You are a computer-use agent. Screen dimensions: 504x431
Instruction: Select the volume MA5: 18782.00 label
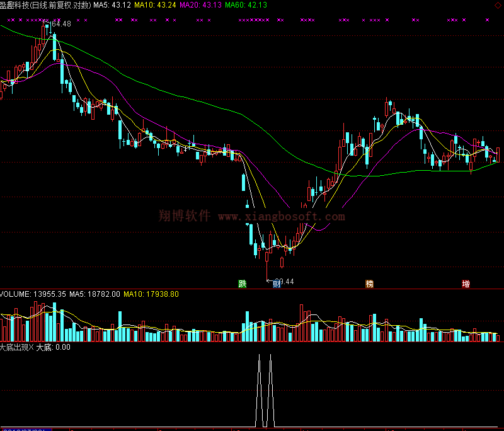coord(95,294)
